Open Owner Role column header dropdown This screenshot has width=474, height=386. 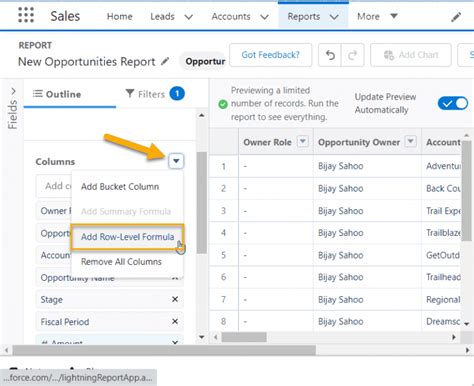point(303,141)
